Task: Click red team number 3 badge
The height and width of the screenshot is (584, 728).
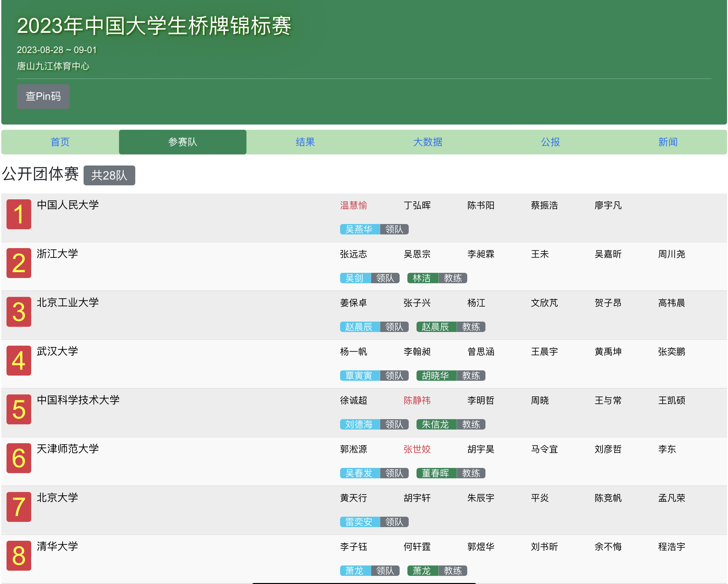Action: click(19, 312)
